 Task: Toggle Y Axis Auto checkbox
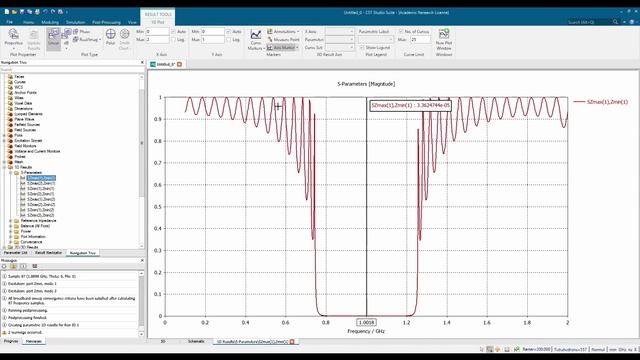229,31
